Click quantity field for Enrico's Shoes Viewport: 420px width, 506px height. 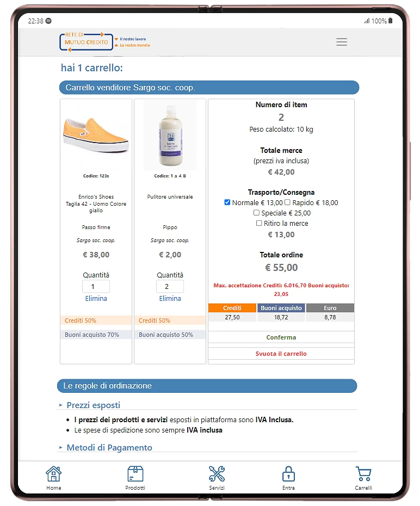96,287
